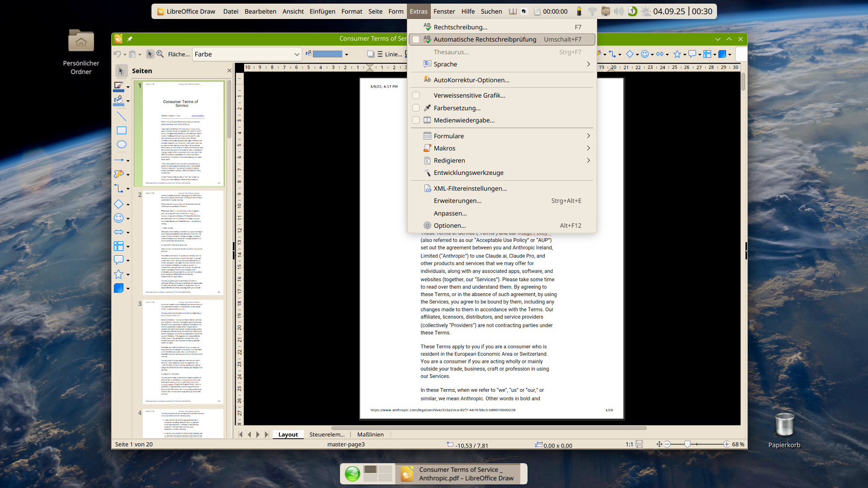Select the Stars and Banners tool
The width and height of the screenshot is (868, 488).
pos(118,274)
